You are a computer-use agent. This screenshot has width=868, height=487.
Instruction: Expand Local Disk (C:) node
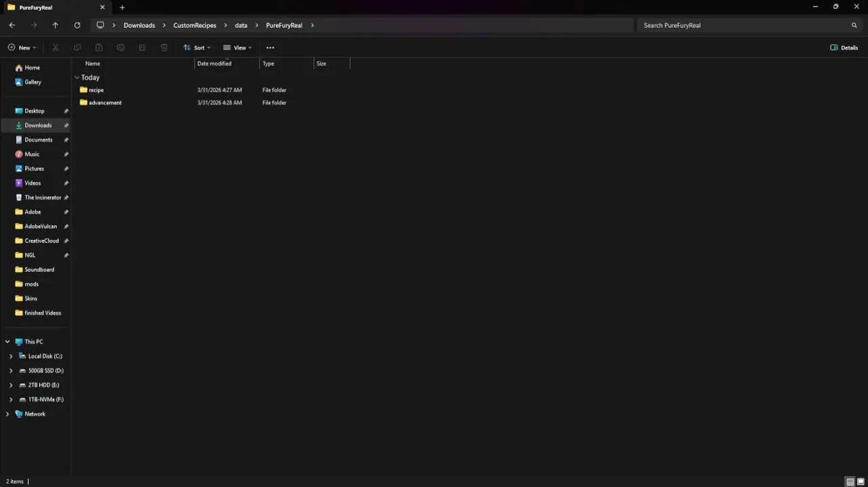[11, 356]
